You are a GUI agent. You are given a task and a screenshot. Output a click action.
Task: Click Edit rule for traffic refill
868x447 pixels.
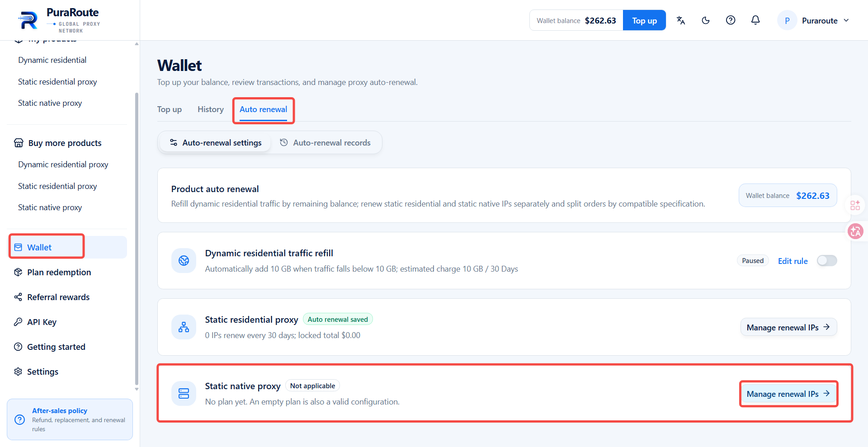tap(793, 261)
